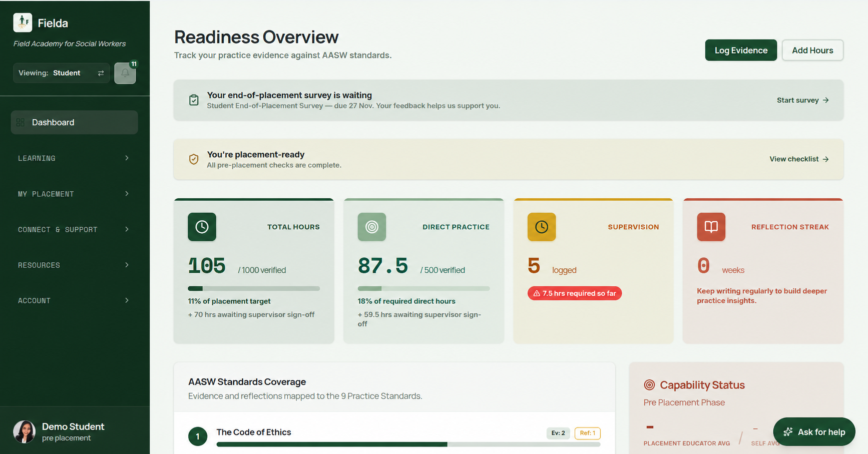
Task: Click the 87.5 direct practice value
Action: (383, 266)
